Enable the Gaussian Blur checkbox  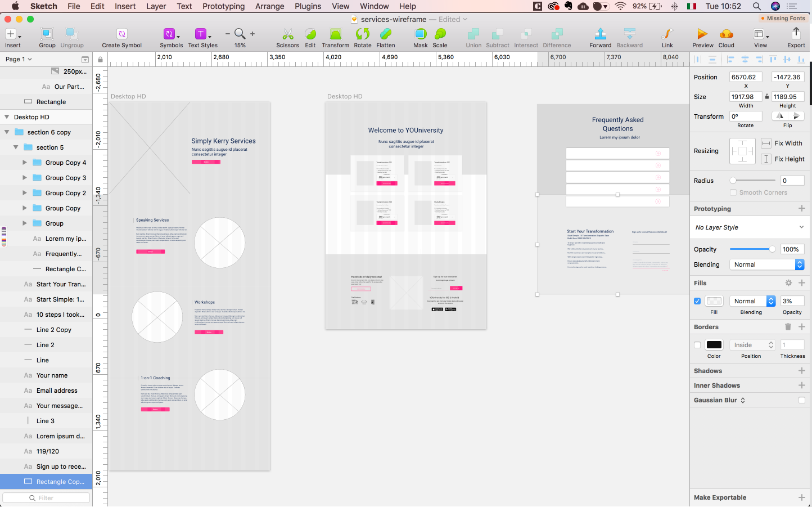802,400
